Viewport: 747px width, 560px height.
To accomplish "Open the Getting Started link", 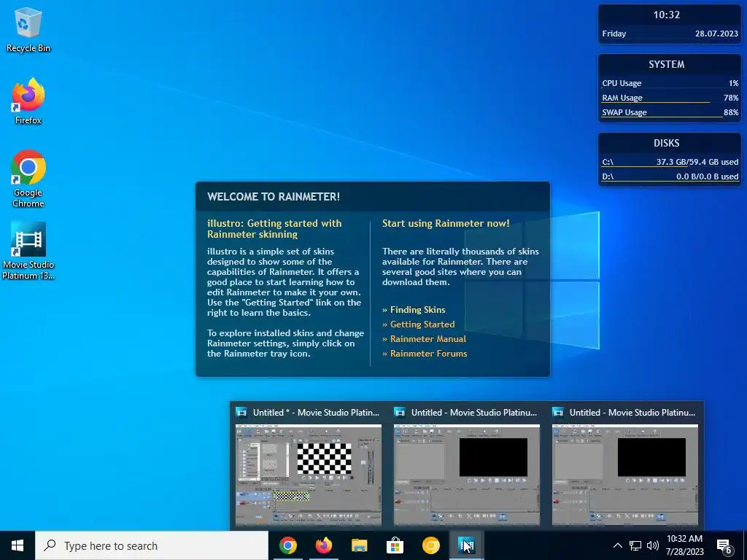I will pos(422,324).
